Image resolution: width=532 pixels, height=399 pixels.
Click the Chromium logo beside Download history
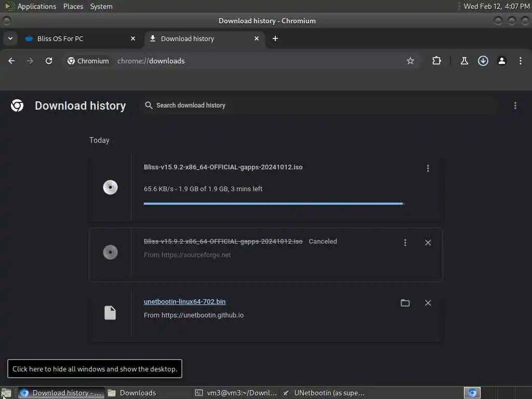tap(17, 105)
